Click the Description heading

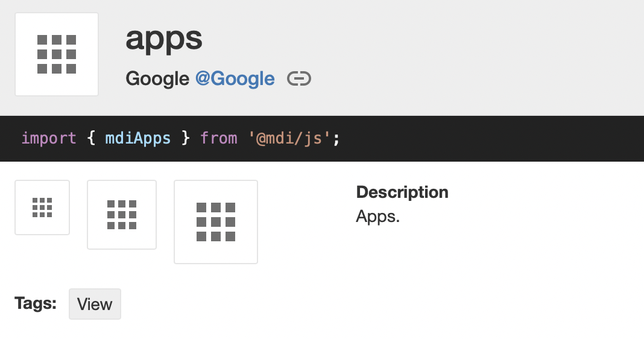click(x=402, y=192)
